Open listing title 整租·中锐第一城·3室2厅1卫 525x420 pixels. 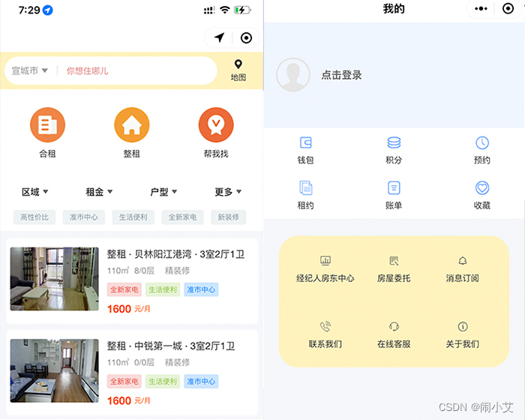(x=171, y=346)
